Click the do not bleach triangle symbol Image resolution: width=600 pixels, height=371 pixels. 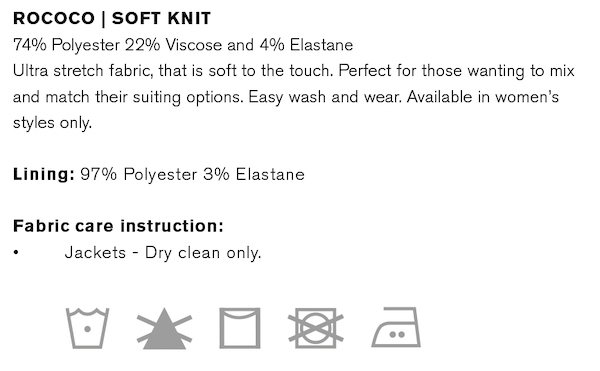[x=165, y=328]
